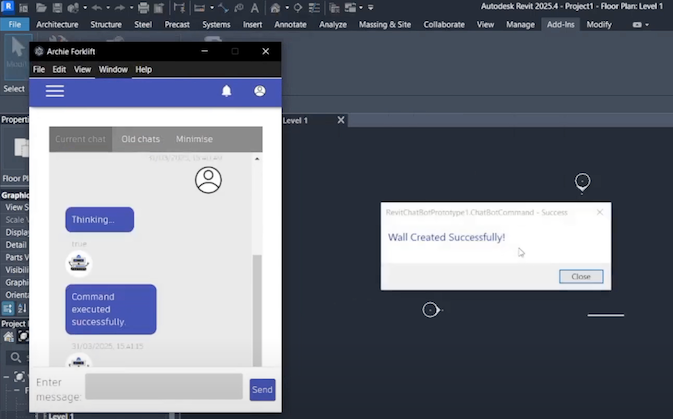Screen dimensions: 673x419
Task: Open Window menu in Archie Forklift
Action: (113, 70)
